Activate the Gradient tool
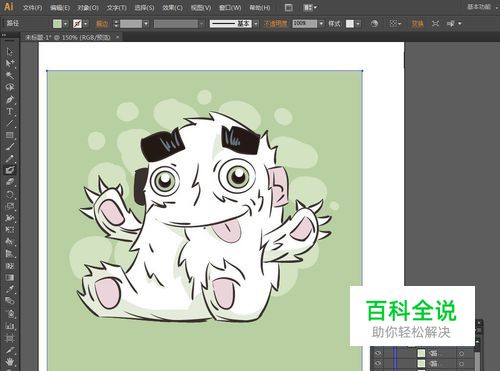 [9, 277]
